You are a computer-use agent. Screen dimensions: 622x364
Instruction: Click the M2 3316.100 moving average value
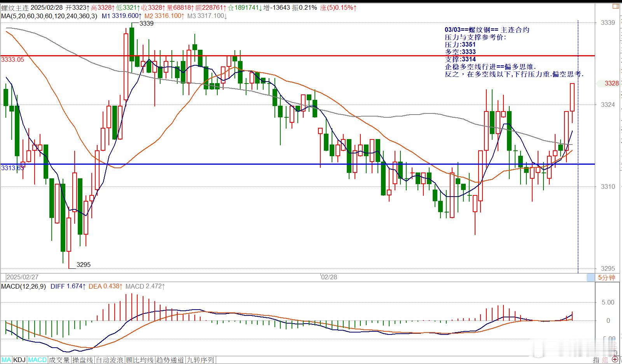pos(165,16)
